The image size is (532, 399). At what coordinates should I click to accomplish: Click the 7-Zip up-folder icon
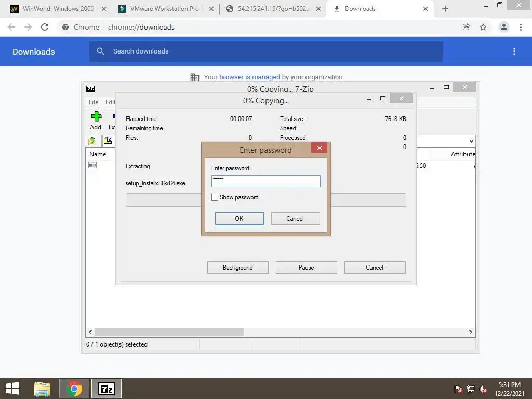pos(92,140)
